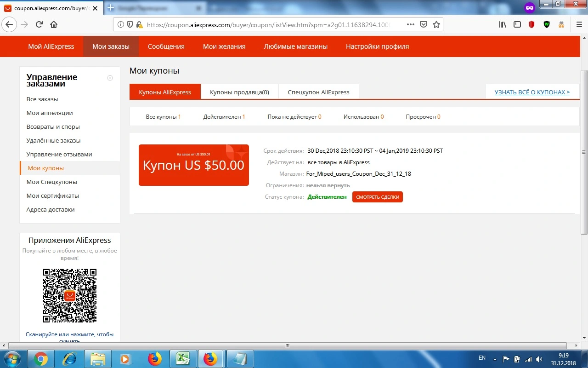
Task: Click the EN language indicator in the tray
Action: (482, 358)
